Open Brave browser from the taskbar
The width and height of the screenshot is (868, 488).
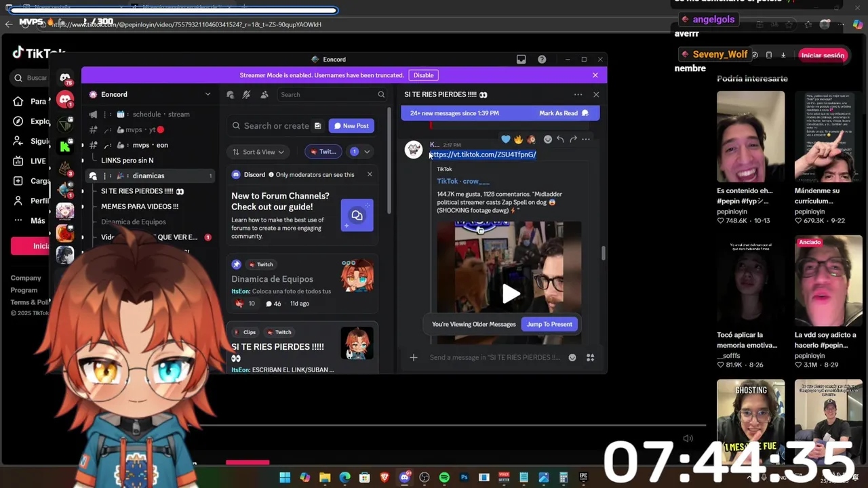pos(384,477)
